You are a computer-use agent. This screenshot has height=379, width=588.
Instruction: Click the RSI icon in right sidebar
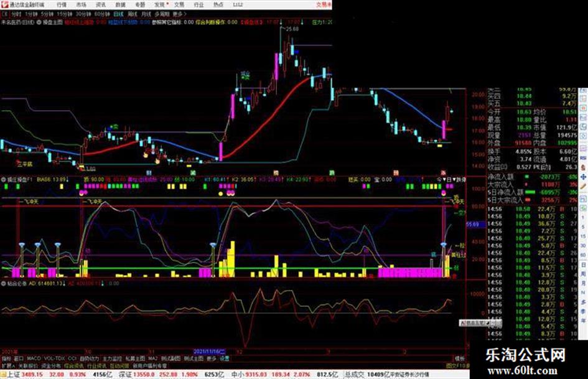pyautogui.click(x=583, y=158)
